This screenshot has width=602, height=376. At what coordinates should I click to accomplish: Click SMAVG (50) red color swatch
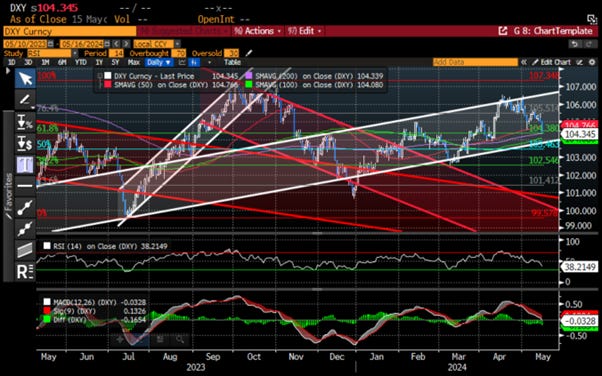click(x=107, y=84)
